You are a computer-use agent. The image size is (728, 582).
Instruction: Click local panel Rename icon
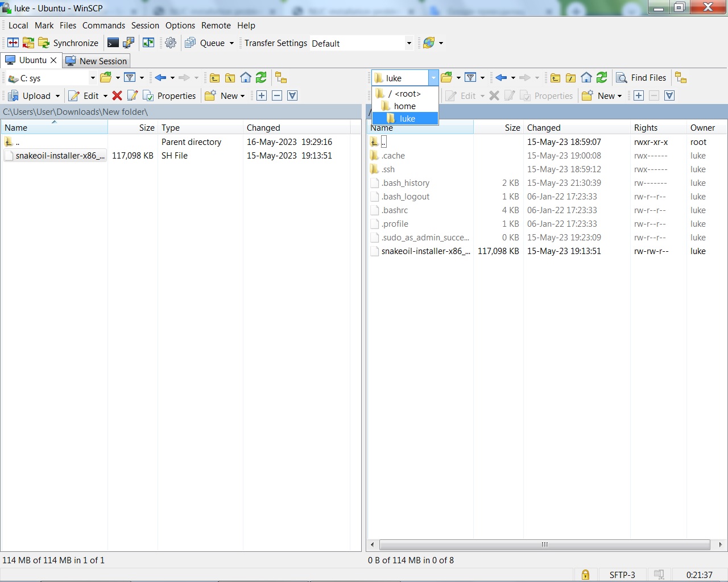coord(133,95)
